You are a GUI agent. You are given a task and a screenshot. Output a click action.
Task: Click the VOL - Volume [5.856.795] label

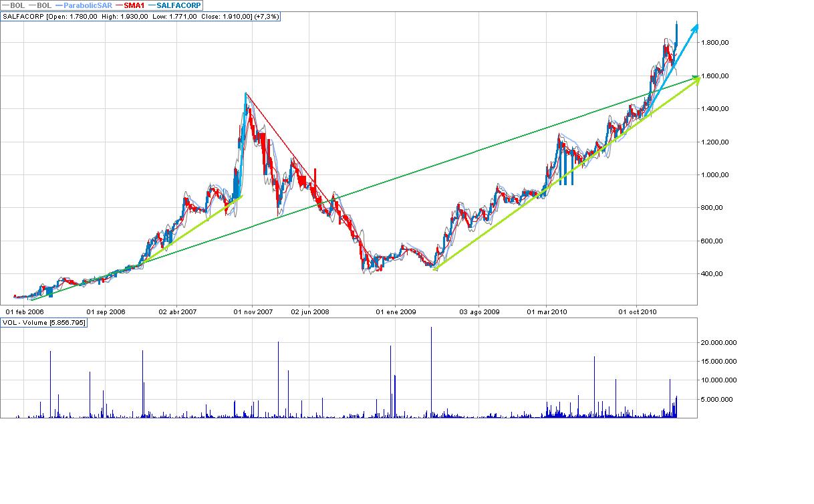coord(44,323)
